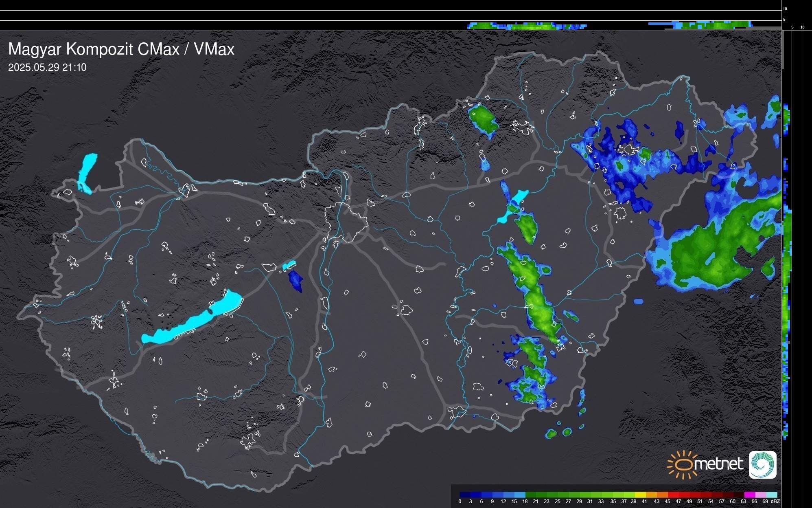Screen dimensions: 812x508
Task: Click the magenta 63 dBZ legend swatch
Action: point(749,495)
